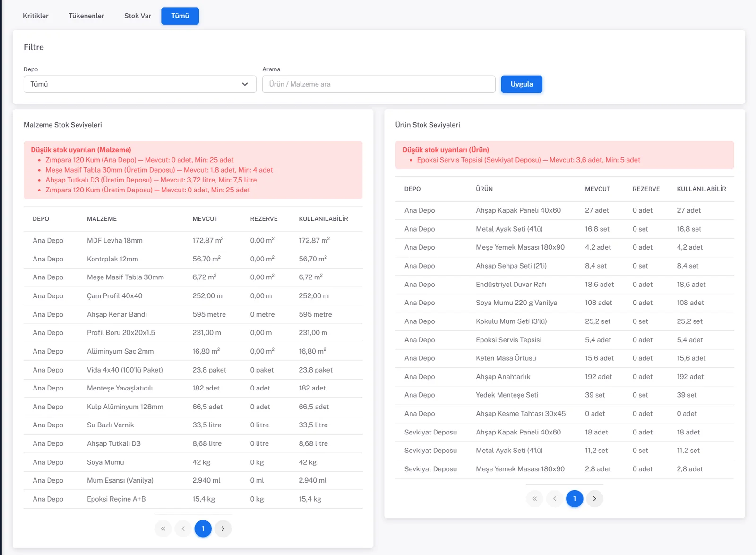Go to first page in Ürün table pagination
The image size is (756, 555).
pyautogui.click(x=534, y=498)
